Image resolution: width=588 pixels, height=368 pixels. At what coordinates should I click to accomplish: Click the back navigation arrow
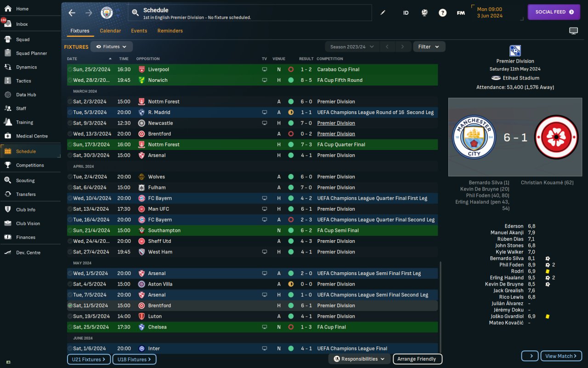(72, 13)
